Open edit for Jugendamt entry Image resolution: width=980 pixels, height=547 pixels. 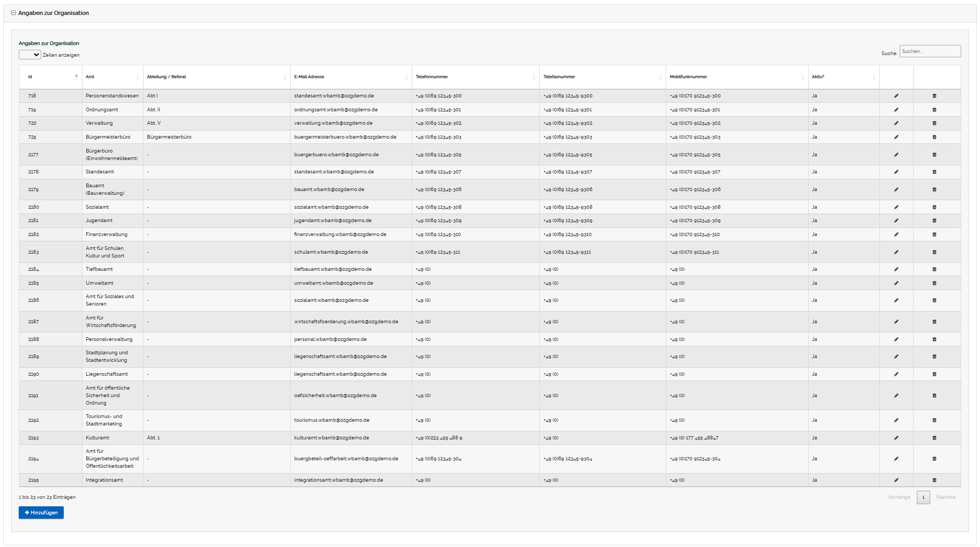[x=896, y=221]
